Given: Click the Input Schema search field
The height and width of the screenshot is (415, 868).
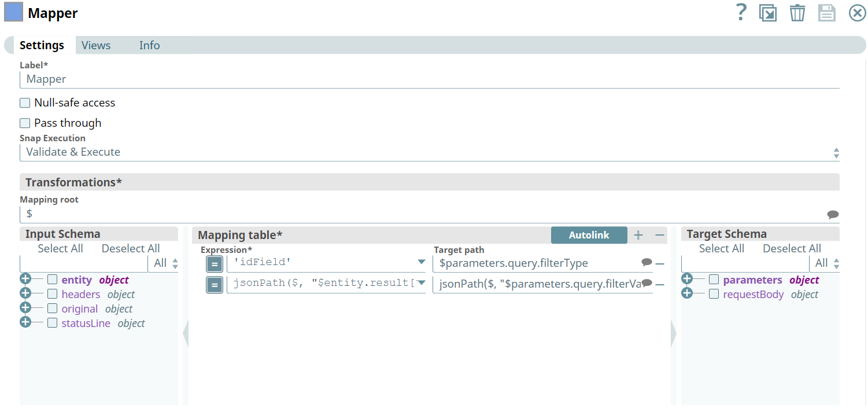Looking at the screenshot, I should [x=84, y=264].
